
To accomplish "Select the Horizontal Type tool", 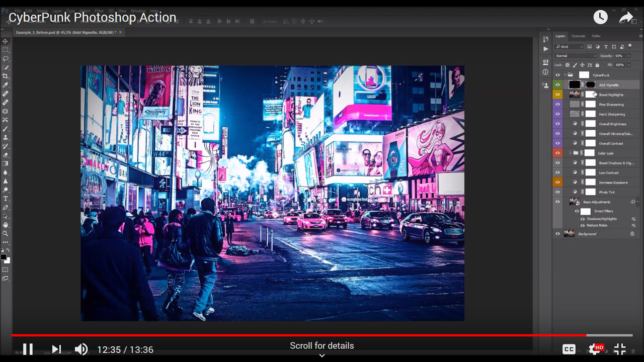I will tap(6, 199).
